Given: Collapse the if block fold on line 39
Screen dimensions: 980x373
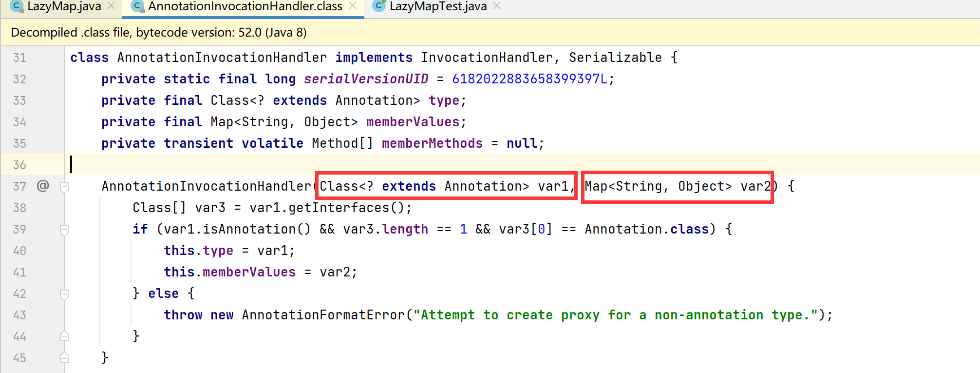Looking at the screenshot, I should click(x=64, y=230).
